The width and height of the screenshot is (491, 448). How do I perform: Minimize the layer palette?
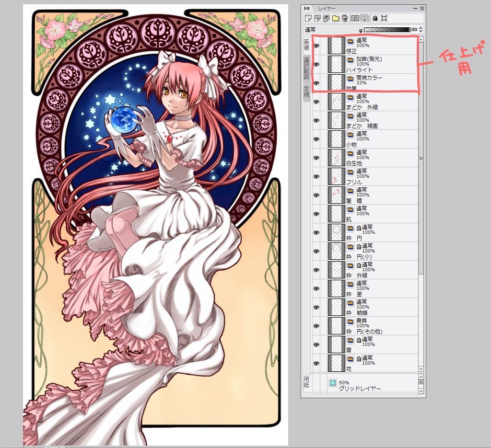pyautogui.click(x=415, y=9)
